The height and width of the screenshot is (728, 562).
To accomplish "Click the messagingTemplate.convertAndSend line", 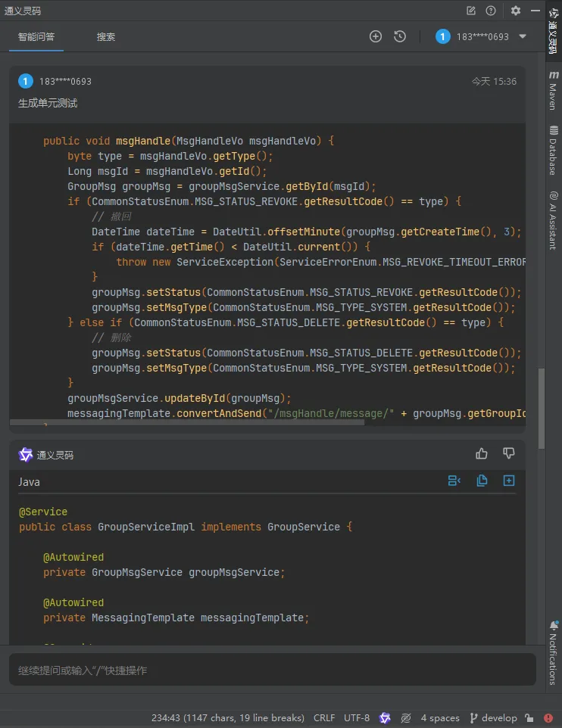I will (297, 413).
